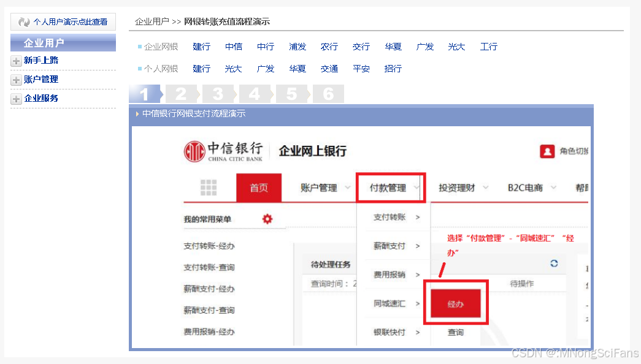Open the 投资理财 dropdown menu
The height and width of the screenshot is (364, 641).
pos(463,188)
